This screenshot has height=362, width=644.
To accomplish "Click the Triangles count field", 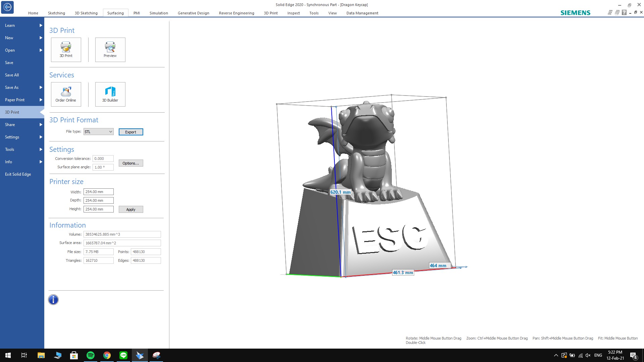I will pyautogui.click(x=99, y=260).
